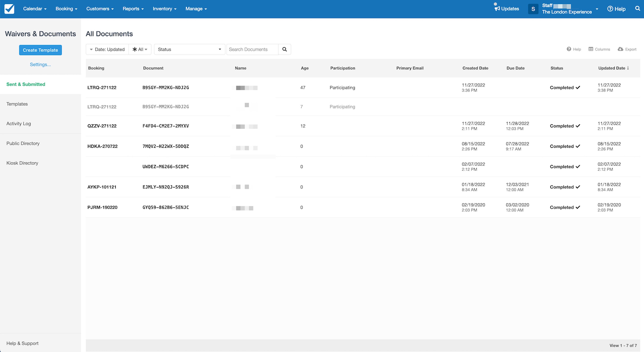
Task: Sort by the Participation column header
Action: [343, 68]
